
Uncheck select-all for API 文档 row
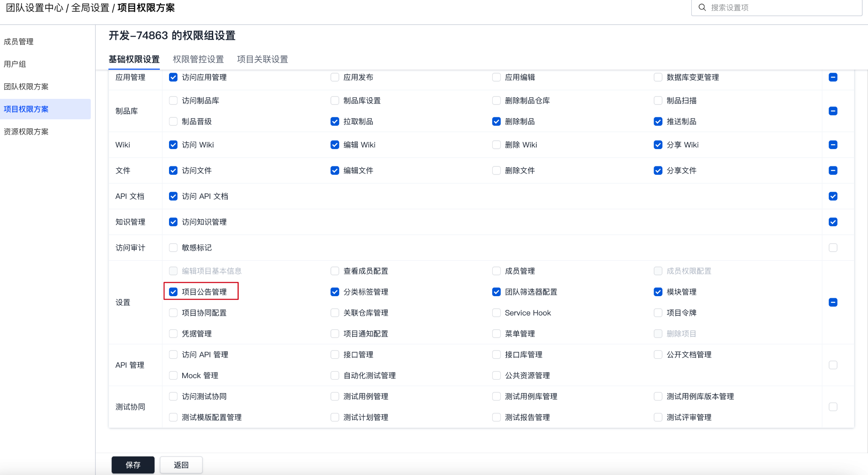pos(833,196)
